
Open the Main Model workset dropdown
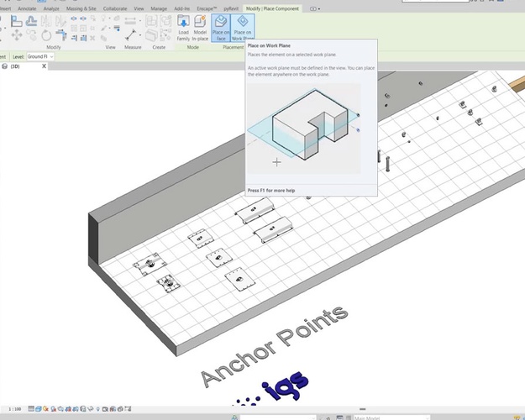(x=391, y=417)
